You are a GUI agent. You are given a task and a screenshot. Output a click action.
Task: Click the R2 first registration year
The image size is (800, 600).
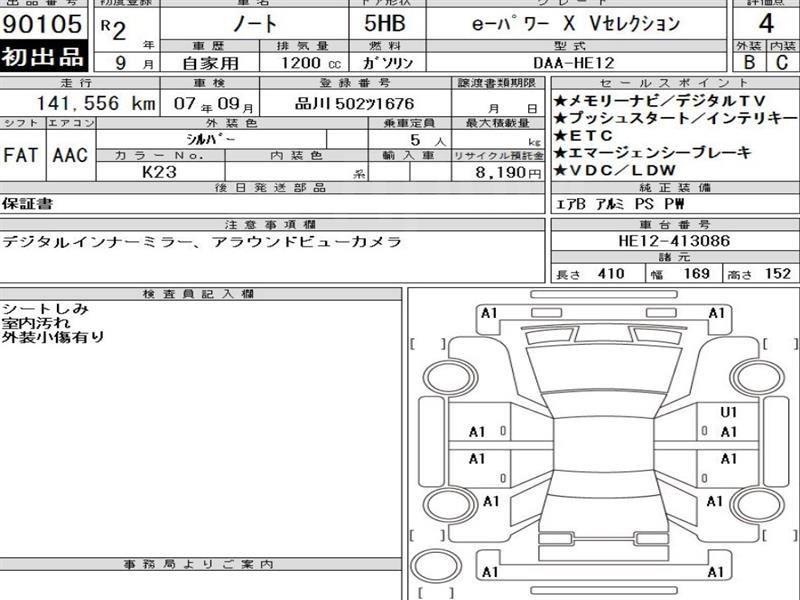click(x=113, y=30)
